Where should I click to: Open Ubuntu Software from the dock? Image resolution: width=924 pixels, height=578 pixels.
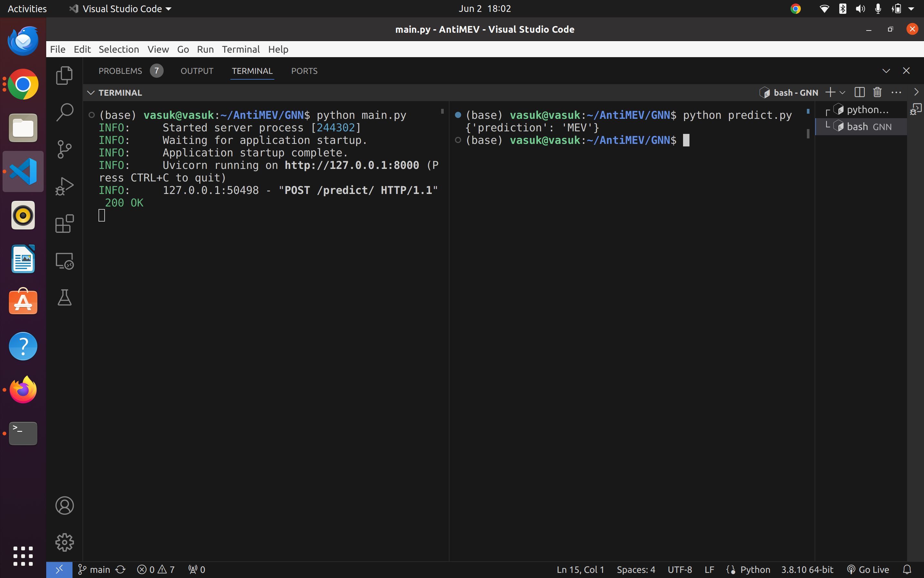pos(23,302)
